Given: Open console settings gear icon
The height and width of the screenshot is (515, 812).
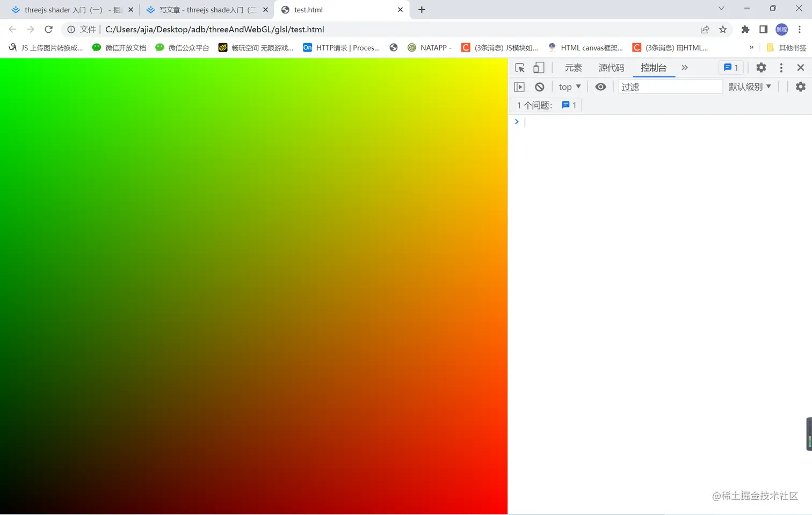Looking at the screenshot, I should coord(800,87).
